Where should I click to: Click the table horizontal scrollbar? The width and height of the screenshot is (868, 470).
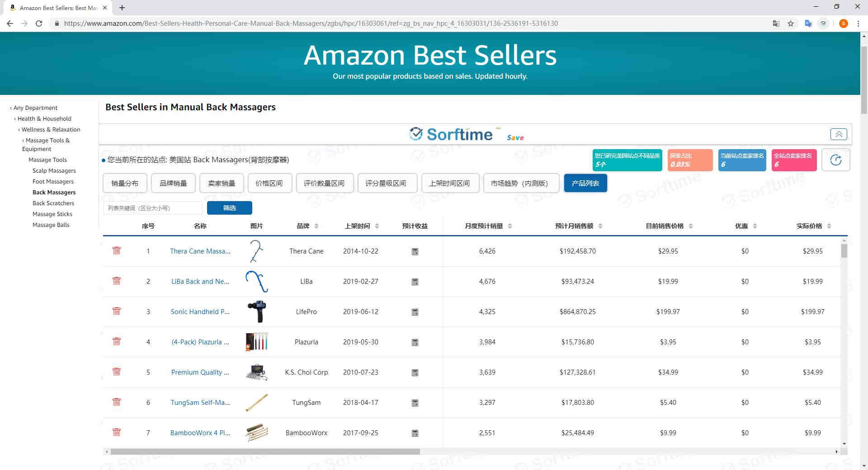click(265, 451)
